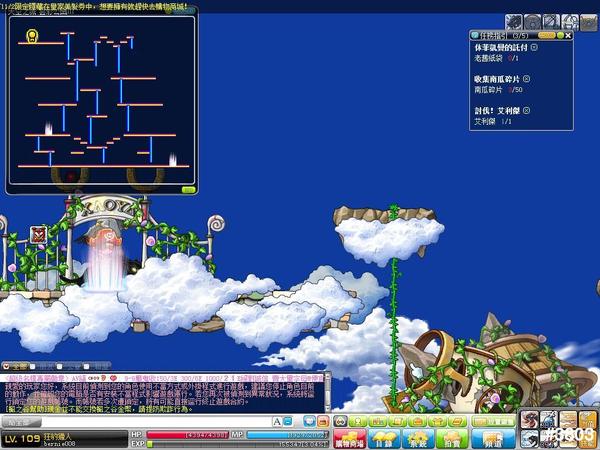Screen dimensions: 600x450
Task: Click the first buff skill icon at top right
Action: [x=514, y=22]
